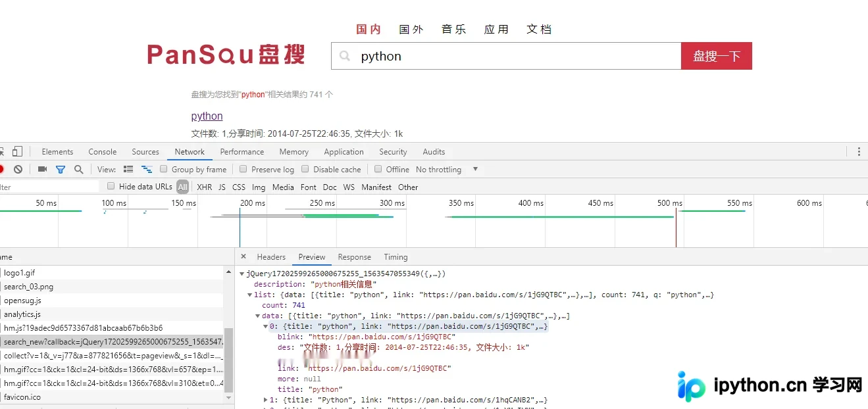Viewport: 868px width, 409px height.
Task: Open the Audits tab
Action: 434,152
